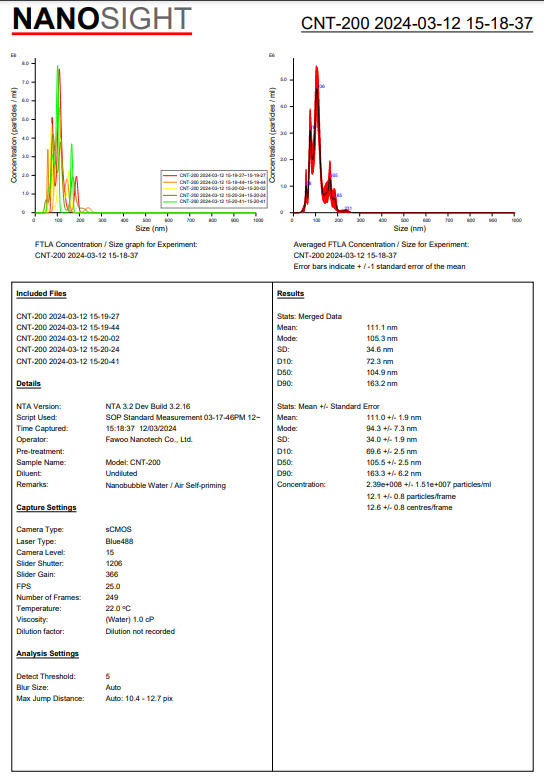Click 'Dilution not recorded' value

click(x=140, y=631)
